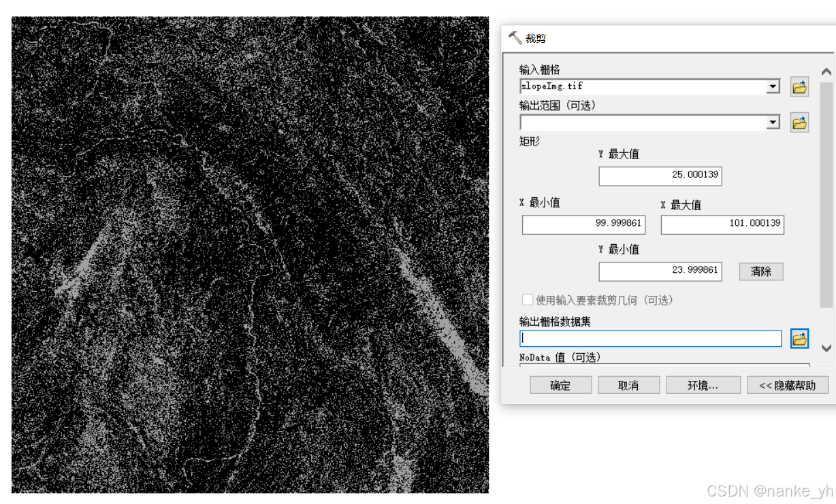
Task: Click the 输出栅格数据集 label
Action: coord(555,322)
